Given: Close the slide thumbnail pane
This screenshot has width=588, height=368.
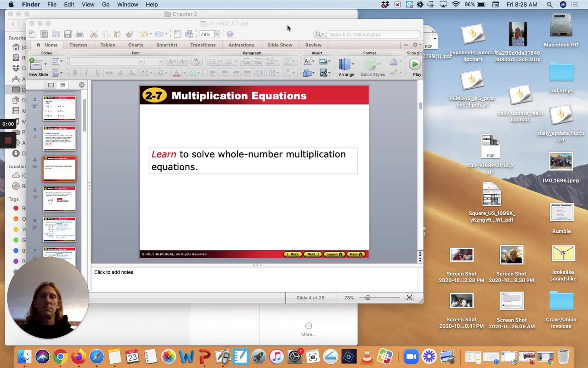Looking at the screenshot, I should coord(81,85).
